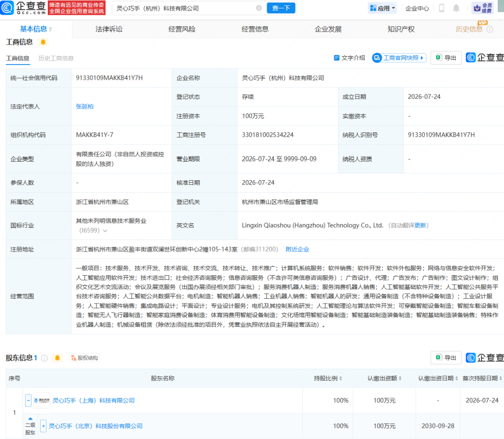Open the 股权结构 button
504x439 pixels.
pyautogui.click(x=85, y=358)
